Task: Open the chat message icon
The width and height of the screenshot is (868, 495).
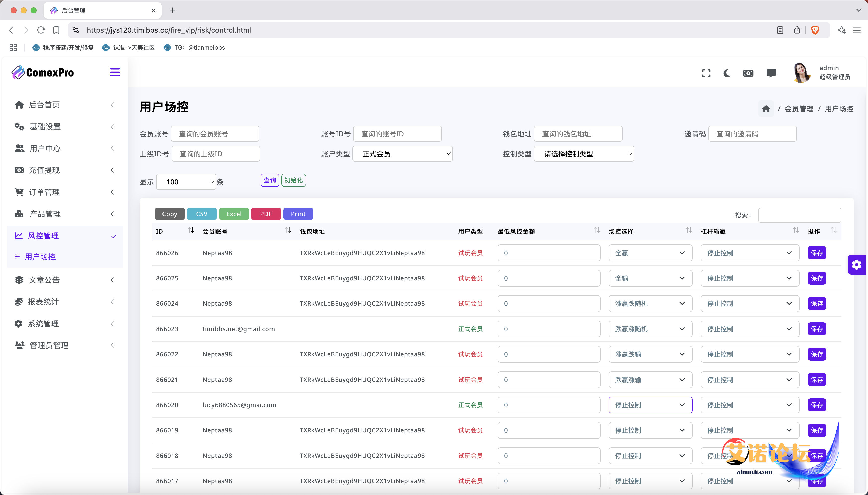Action: coord(771,73)
